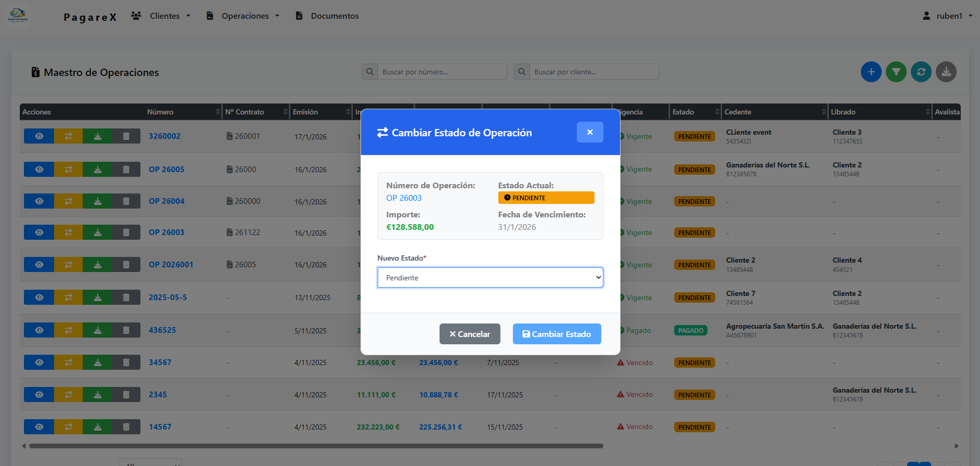
Task: Click the gray export download icon
Action: pyautogui.click(x=946, y=72)
